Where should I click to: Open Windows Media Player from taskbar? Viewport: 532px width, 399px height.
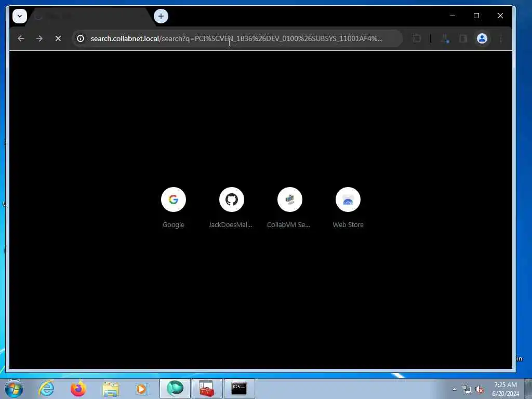(141, 389)
